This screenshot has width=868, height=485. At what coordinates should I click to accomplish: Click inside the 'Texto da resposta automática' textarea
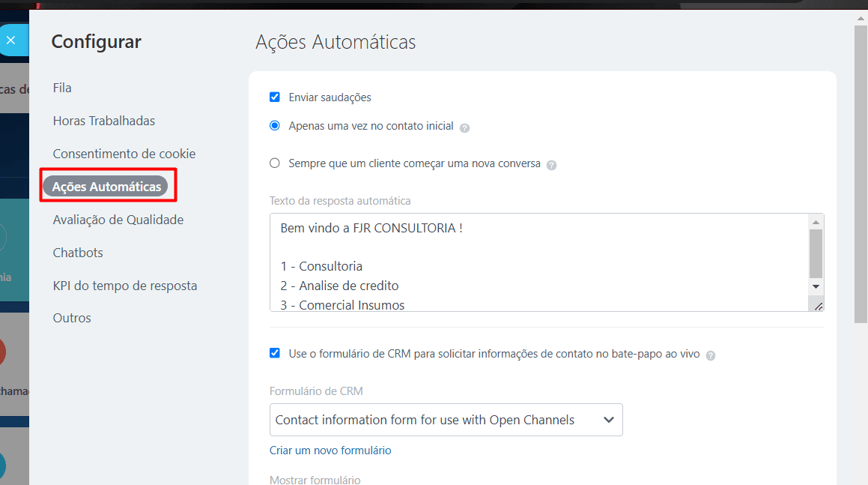(x=524, y=262)
